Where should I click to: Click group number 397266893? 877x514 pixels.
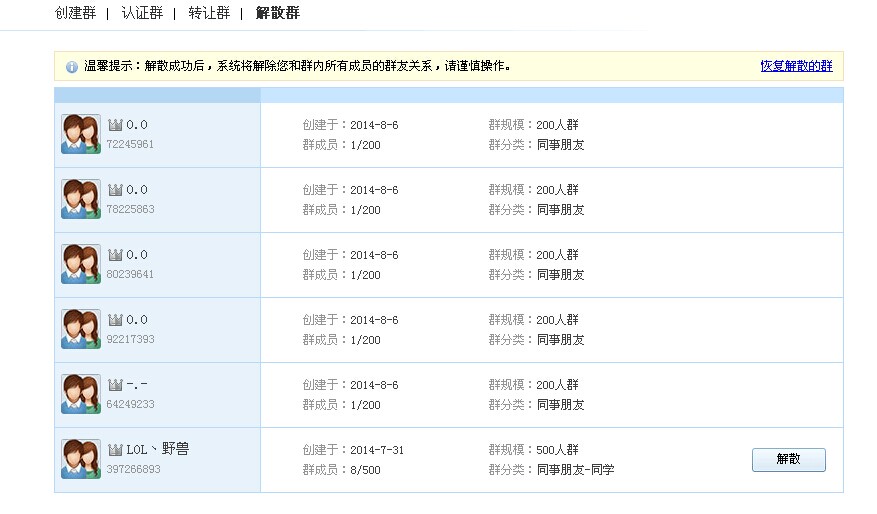tap(133, 469)
